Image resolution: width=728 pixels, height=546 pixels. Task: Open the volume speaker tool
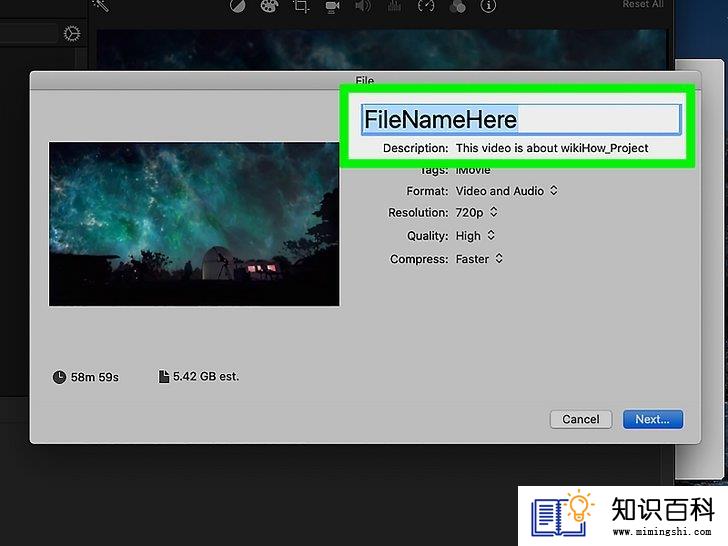point(363,6)
